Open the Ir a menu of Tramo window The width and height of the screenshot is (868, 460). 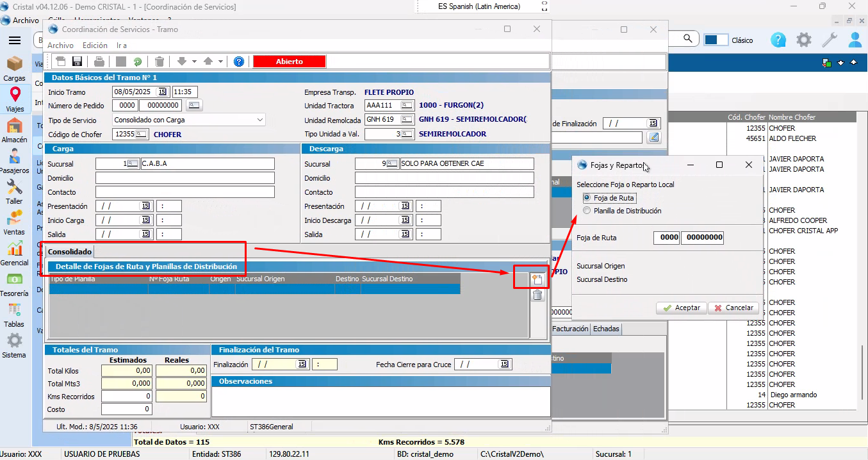coord(122,45)
